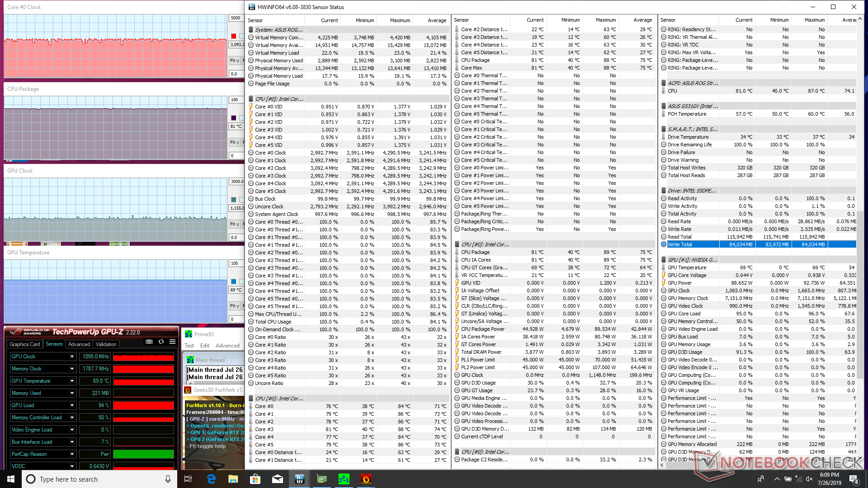This screenshot has height=488, width=868.
Task: Click the 5000 max field in Core #0 Clock graph
Action: click(236, 18)
